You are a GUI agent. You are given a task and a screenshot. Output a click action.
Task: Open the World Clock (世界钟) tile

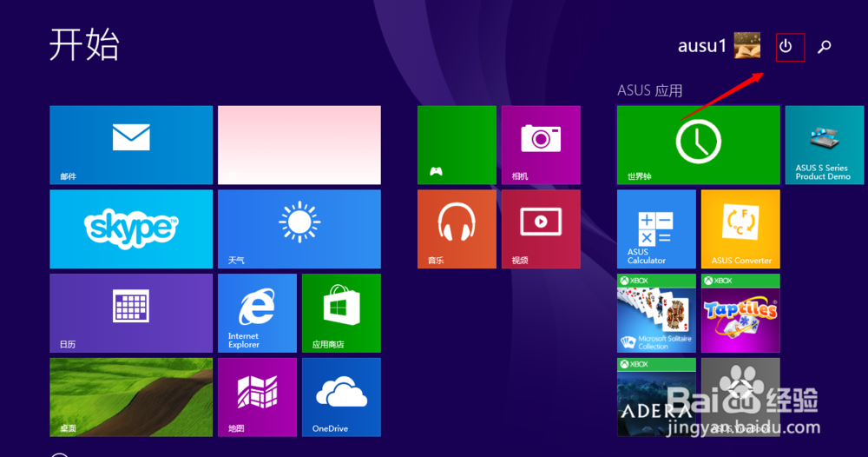click(x=699, y=145)
